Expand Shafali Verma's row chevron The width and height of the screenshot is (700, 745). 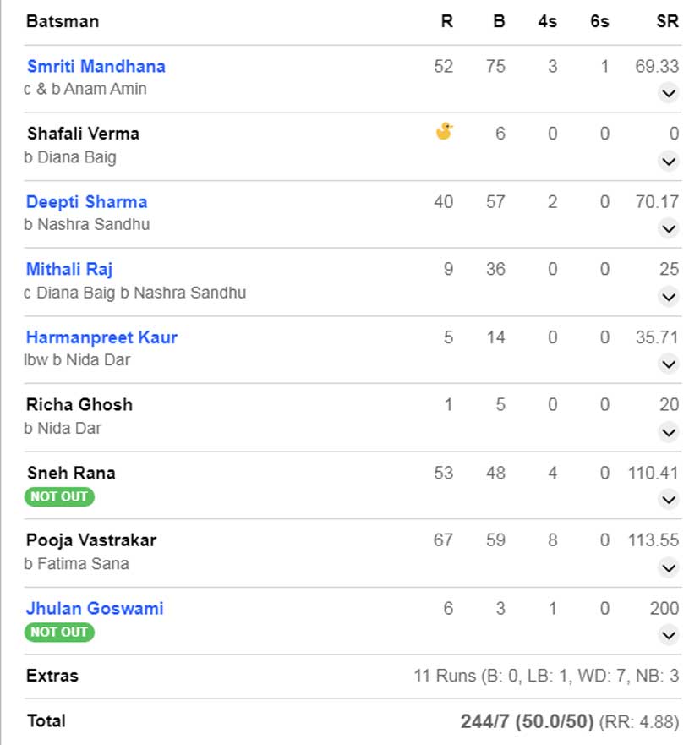click(x=669, y=162)
